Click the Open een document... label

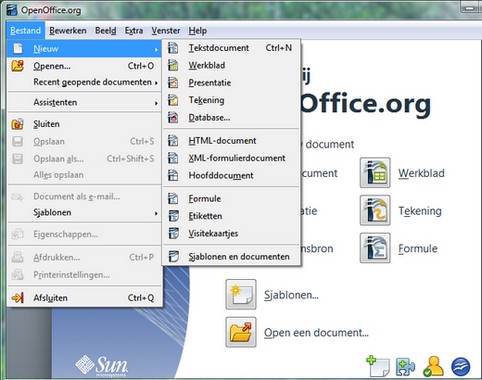pyautogui.click(x=316, y=333)
